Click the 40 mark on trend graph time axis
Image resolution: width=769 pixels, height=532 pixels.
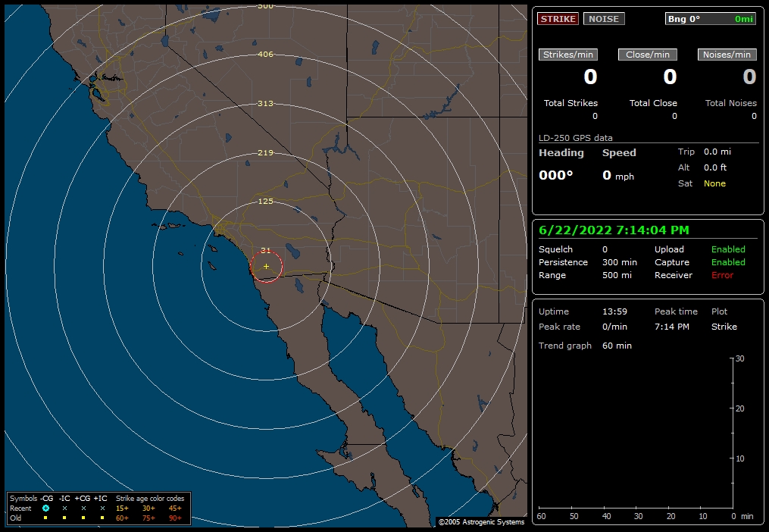pos(606,516)
